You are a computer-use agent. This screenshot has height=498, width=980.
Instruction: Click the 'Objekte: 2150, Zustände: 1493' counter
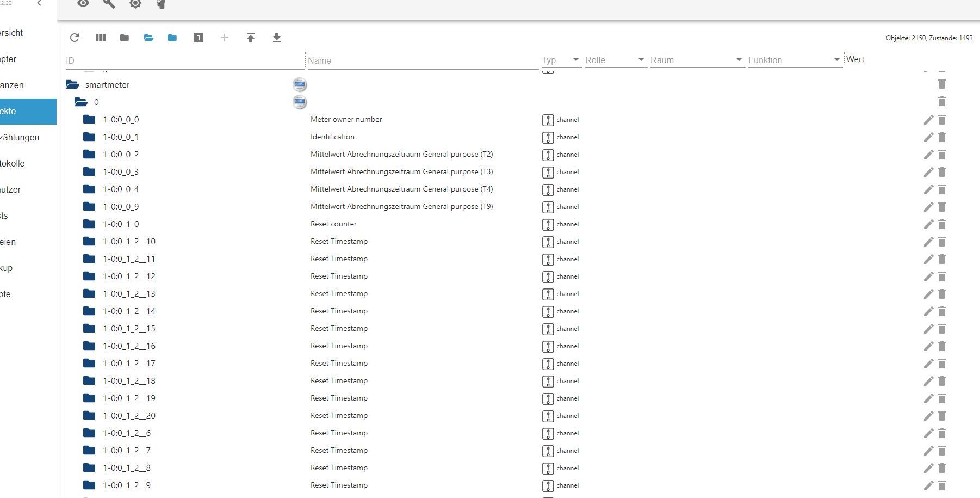coord(929,38)
